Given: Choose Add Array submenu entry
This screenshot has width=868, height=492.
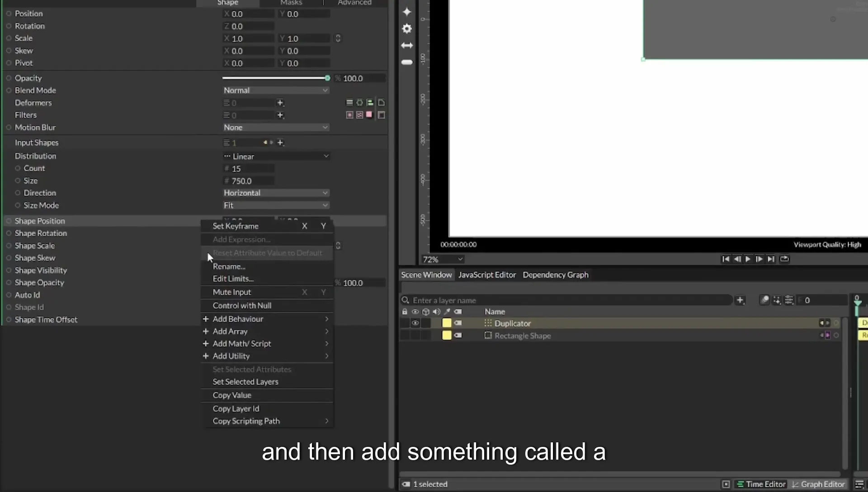Looking at the screenshot, I should tap(267, 331).
